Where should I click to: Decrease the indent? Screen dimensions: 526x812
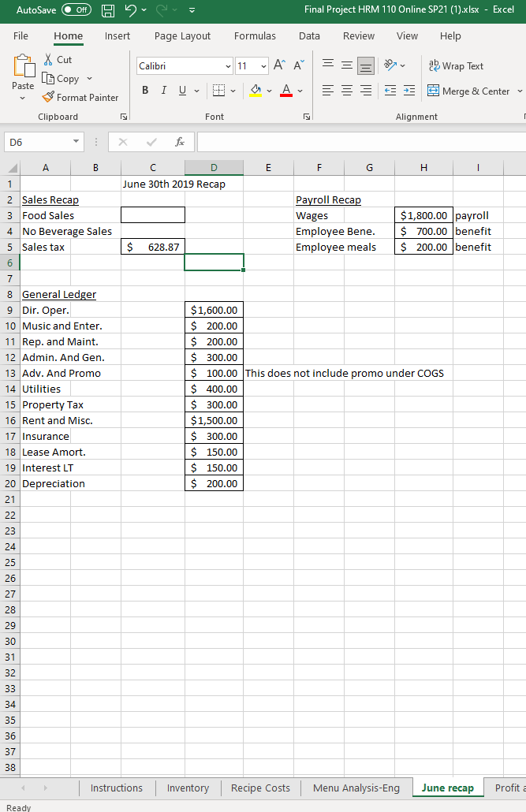[390, 91]
